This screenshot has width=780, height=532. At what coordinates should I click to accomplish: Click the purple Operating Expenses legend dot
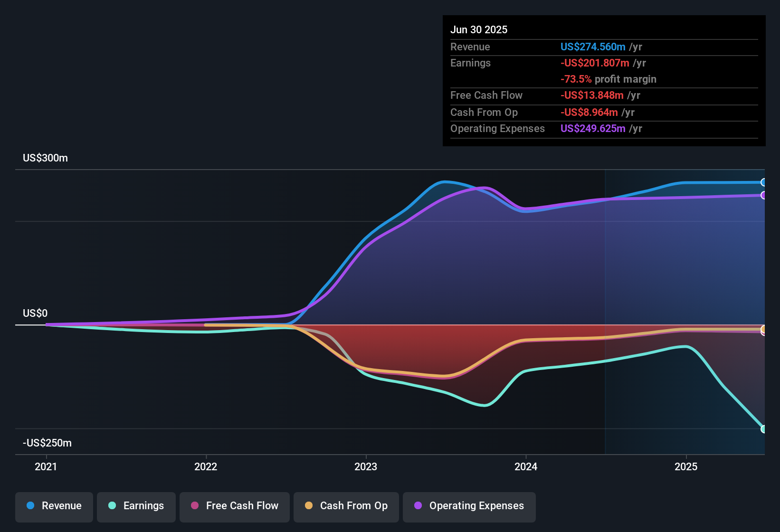click(x=418, y=506)
